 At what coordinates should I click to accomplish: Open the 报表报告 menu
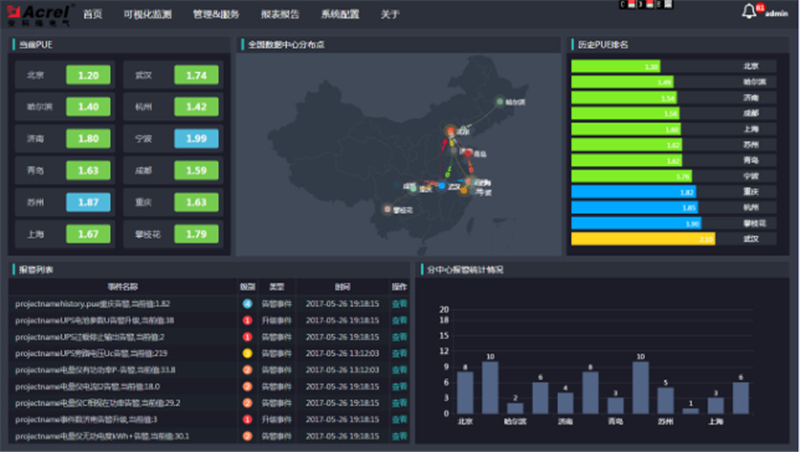(x=279, y=15)
